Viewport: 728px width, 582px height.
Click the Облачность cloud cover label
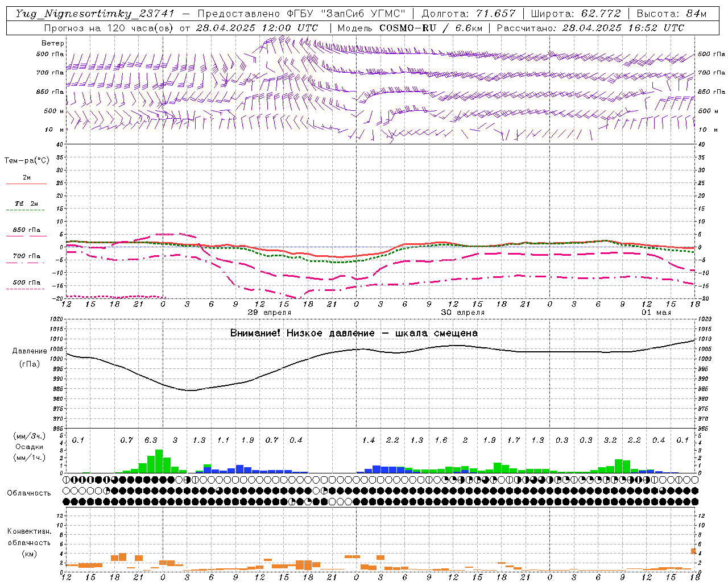pyautogui.click(x=29, y=493)
